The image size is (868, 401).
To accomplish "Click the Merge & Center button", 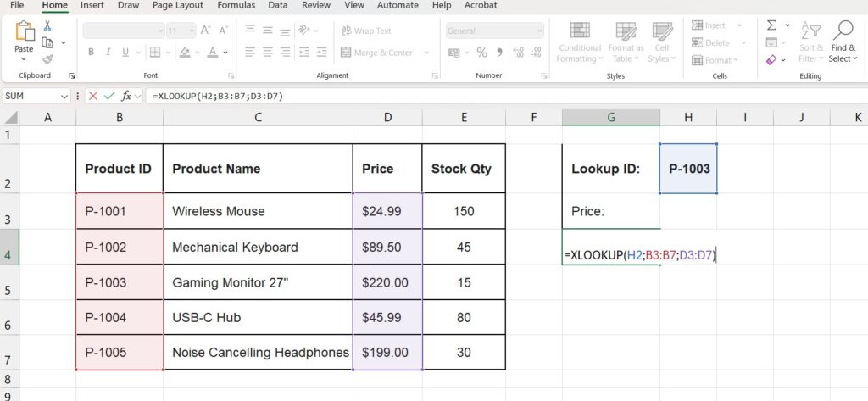I will point(376,53).
